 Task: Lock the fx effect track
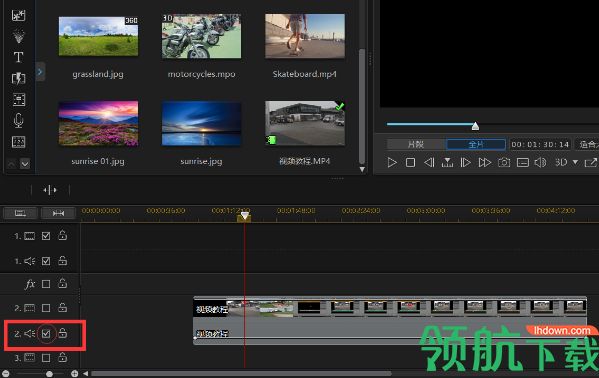pyautogui.click(x=63, y=284)
